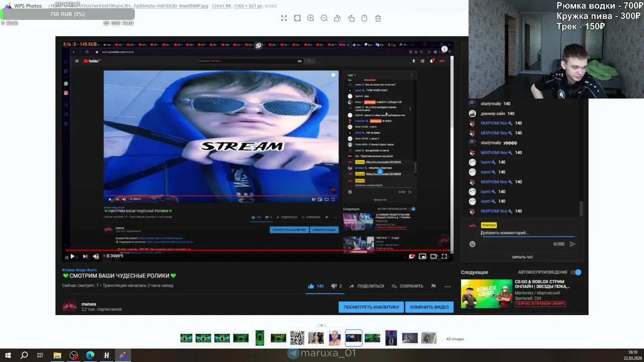
Task: Click the fit-to-window icon in WPS Photos
Action: coord(297,18)
